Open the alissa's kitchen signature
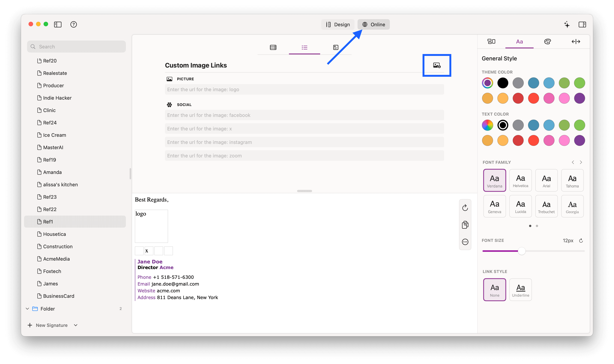The width and height of the screenshot is (614, 364). [x=75, y=184]
